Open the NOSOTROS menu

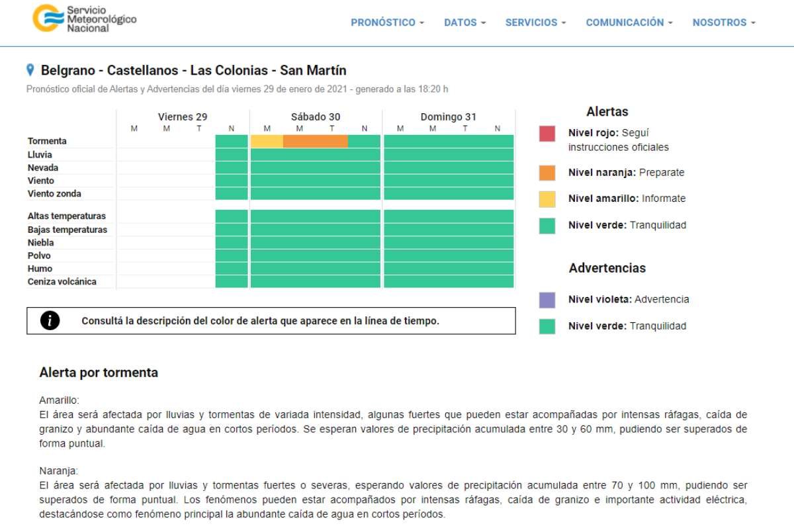[723, 22]
